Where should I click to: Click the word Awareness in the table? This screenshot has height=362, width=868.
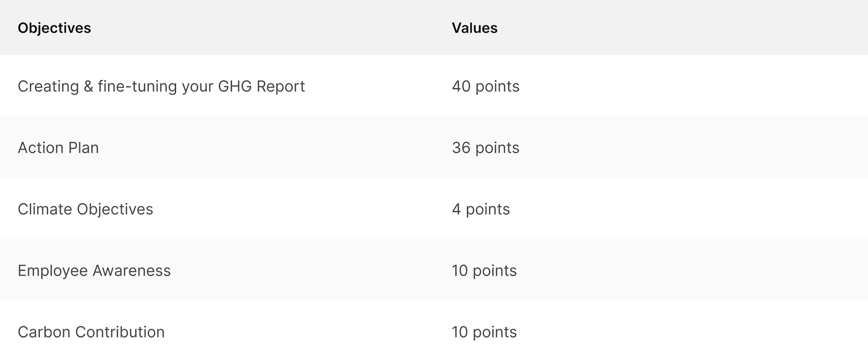(131, 271)
